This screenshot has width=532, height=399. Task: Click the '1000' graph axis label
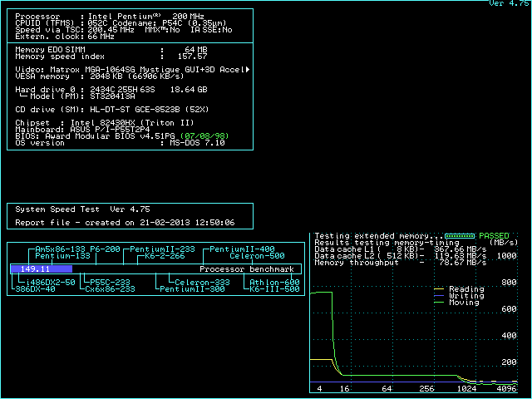coord(506,256)
